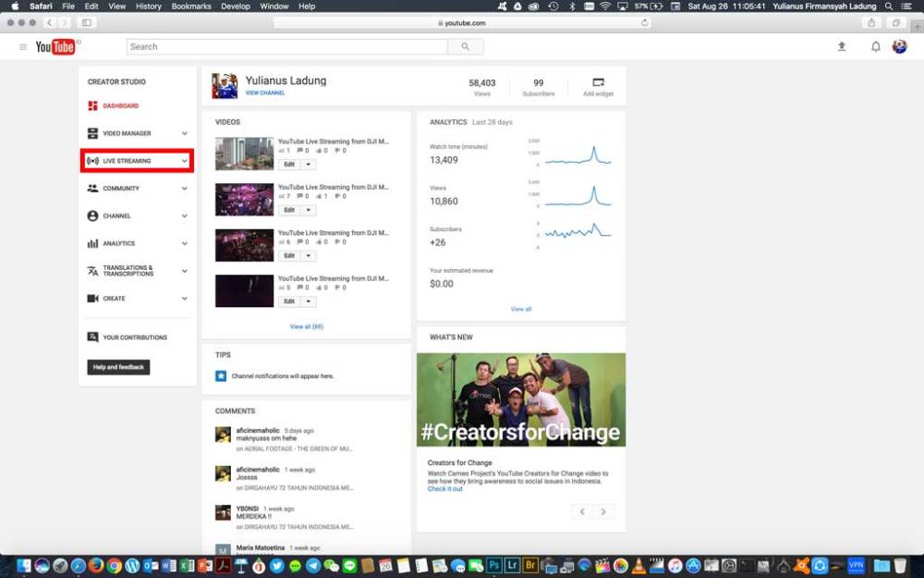Click the Help and feedback button

(x=118, y=367)
